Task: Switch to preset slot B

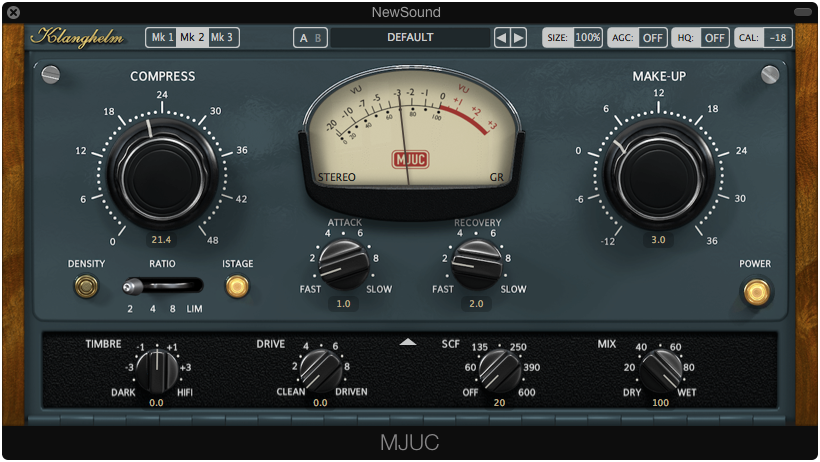Action: pyautogui.click(x=318, y=38)
